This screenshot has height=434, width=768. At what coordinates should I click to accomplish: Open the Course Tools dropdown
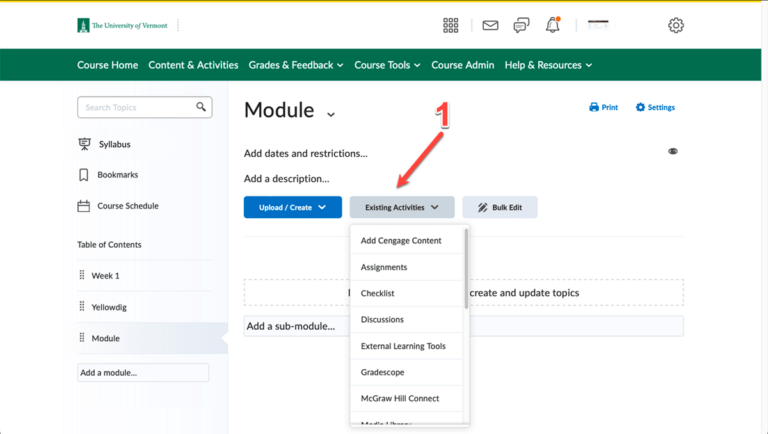point(387,65)
